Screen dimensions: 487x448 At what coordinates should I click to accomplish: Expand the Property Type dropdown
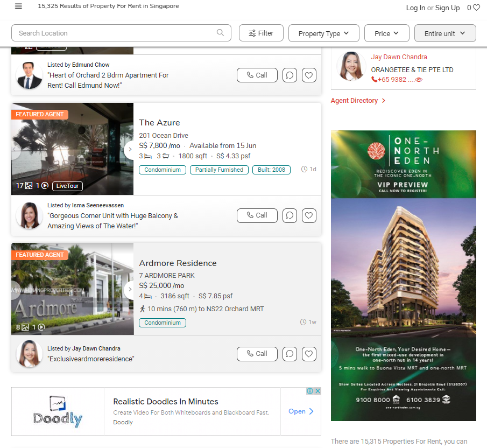tap(323, 33)
